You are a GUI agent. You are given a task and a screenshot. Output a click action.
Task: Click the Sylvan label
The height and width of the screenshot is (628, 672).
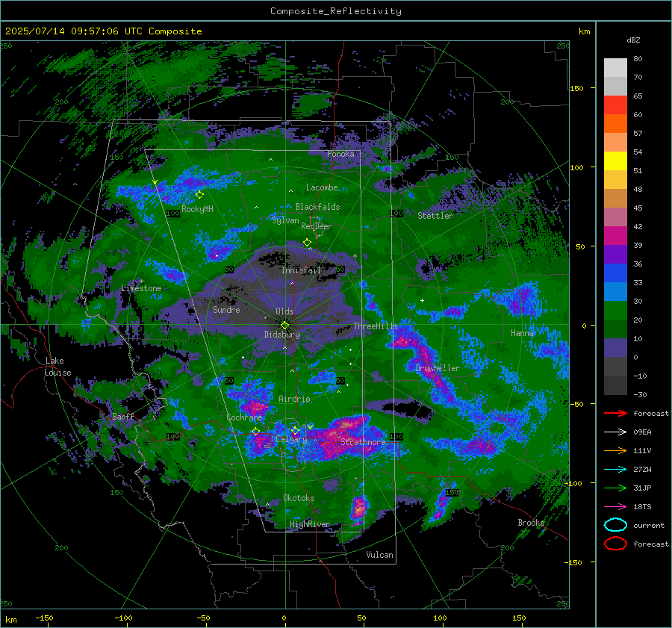(285, 220)
